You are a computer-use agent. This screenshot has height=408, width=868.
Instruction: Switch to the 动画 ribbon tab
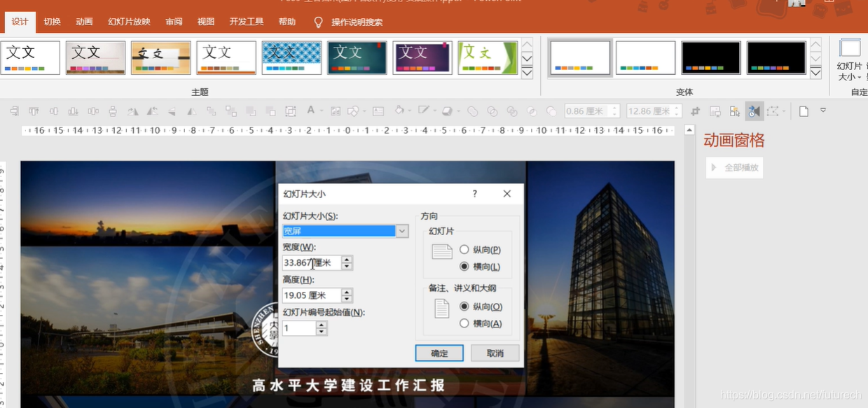point(84,22)
